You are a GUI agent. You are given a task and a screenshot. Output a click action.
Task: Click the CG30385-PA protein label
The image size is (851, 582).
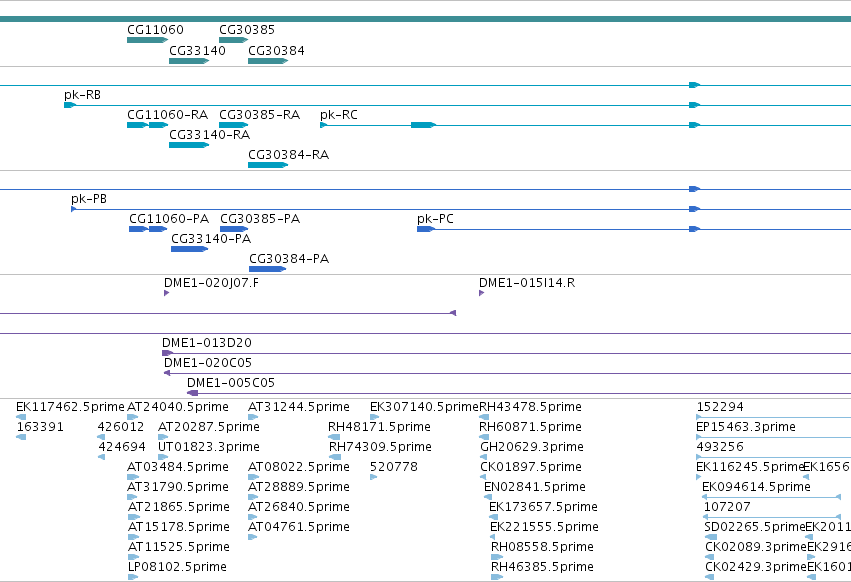point(260,219)
